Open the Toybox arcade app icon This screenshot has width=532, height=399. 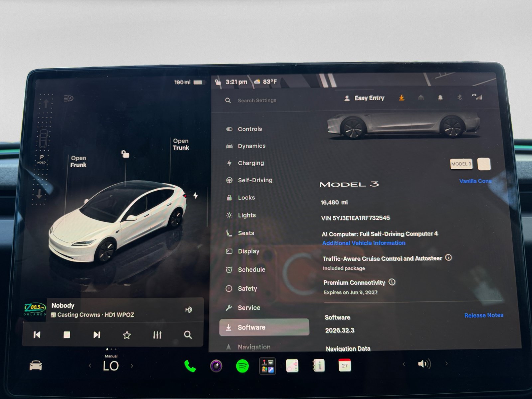click(267, 366)
